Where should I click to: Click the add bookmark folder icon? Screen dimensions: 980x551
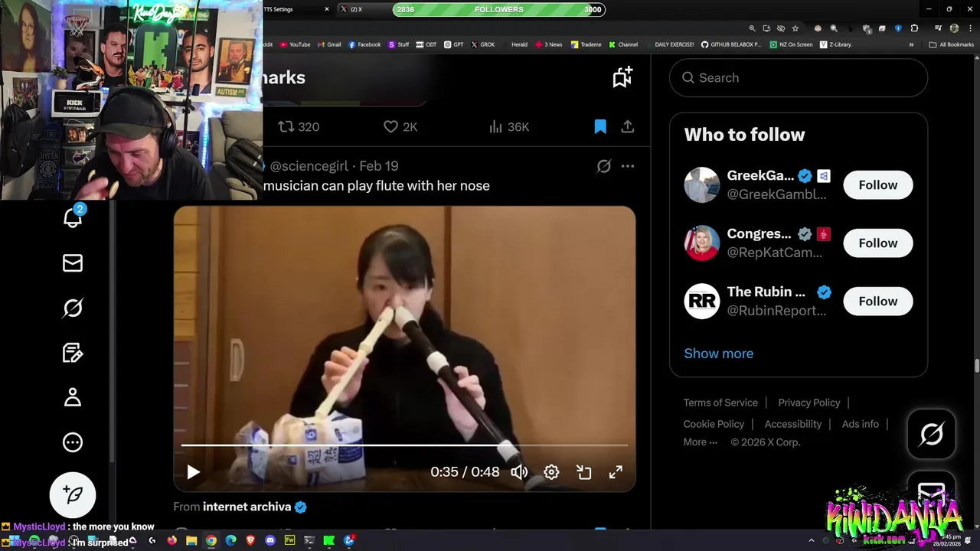pyautogui.click(x=622, y=77)
